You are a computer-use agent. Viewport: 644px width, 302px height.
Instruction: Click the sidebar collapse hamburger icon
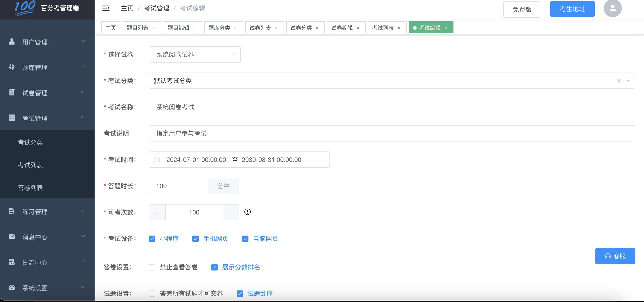coord(106,8)
